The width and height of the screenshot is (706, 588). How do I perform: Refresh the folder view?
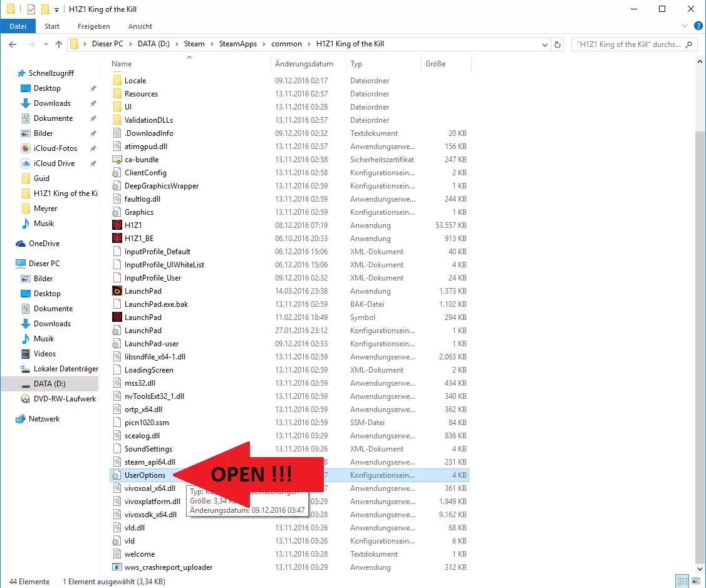[558, 44]
